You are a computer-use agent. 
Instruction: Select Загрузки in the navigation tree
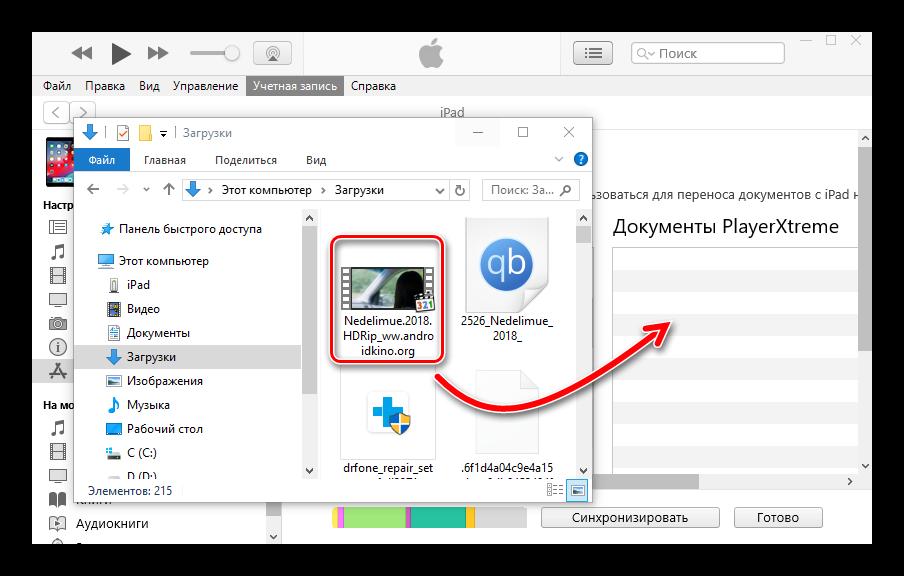pos(151,357)
